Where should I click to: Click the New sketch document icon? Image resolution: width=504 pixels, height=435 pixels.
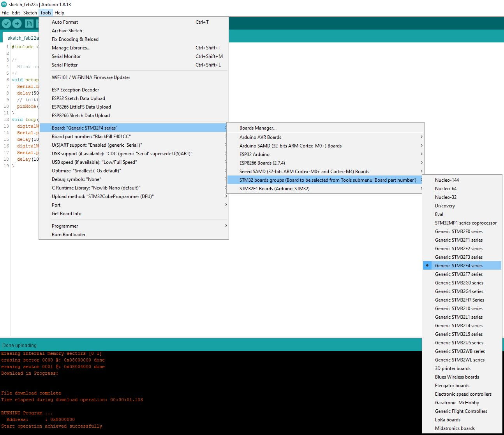(29, 24)
